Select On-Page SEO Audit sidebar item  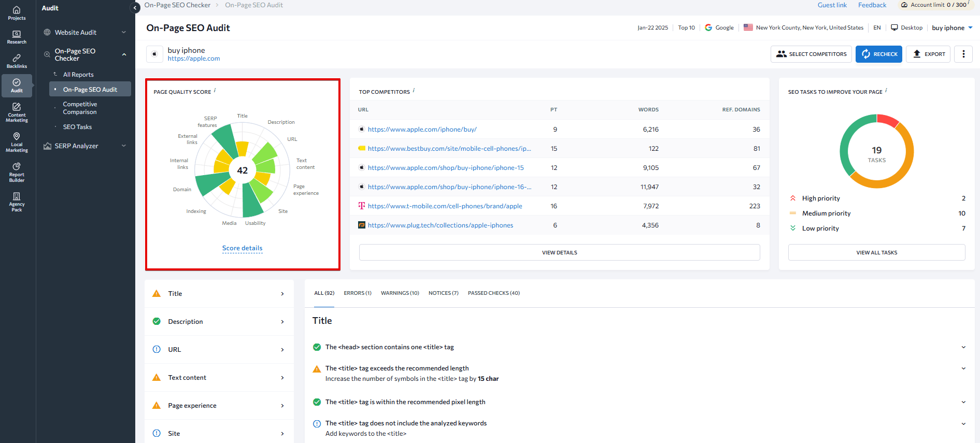(x=90, y=89)
